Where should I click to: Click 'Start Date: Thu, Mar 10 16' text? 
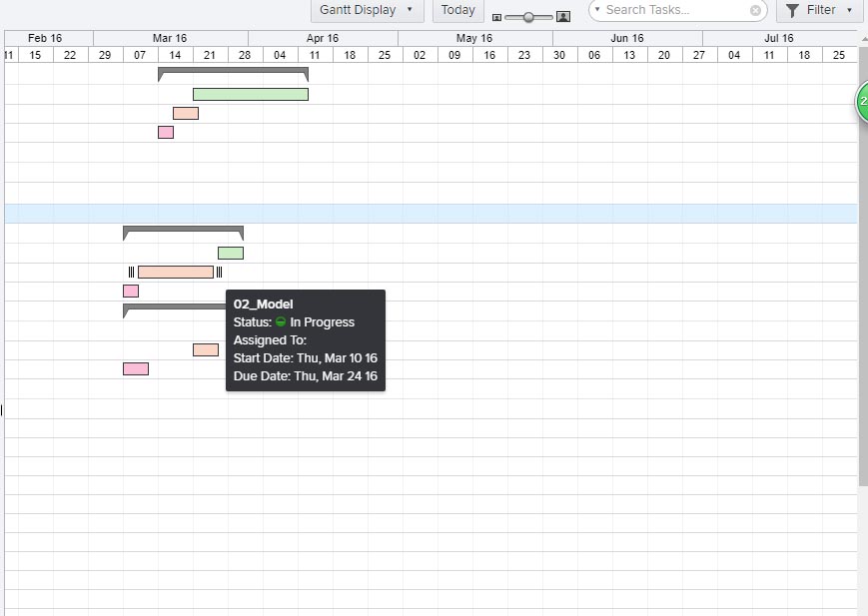point(305,358)
